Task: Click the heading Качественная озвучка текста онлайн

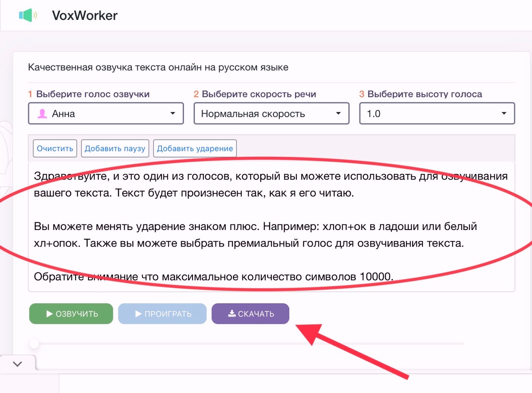Action: point(158,67)
